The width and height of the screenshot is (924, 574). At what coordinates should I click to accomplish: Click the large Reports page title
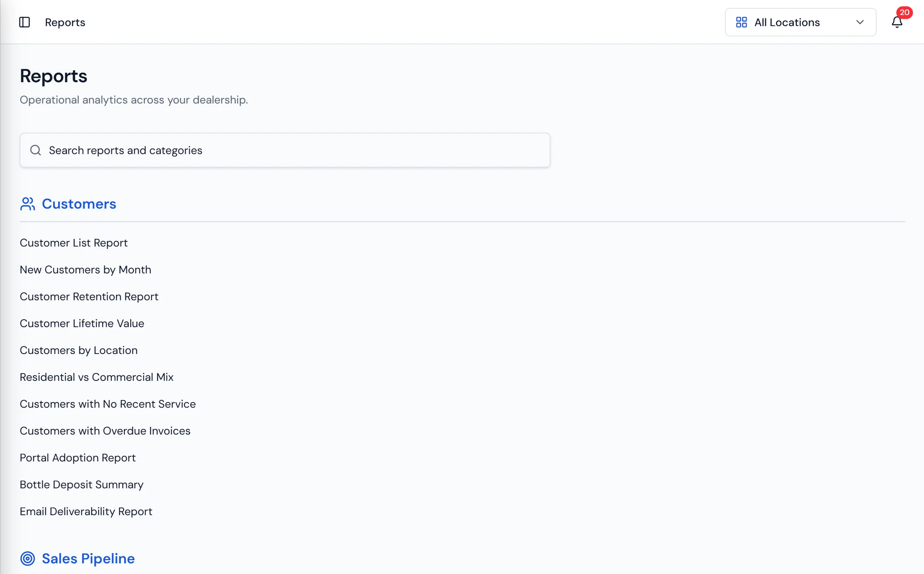54,76
